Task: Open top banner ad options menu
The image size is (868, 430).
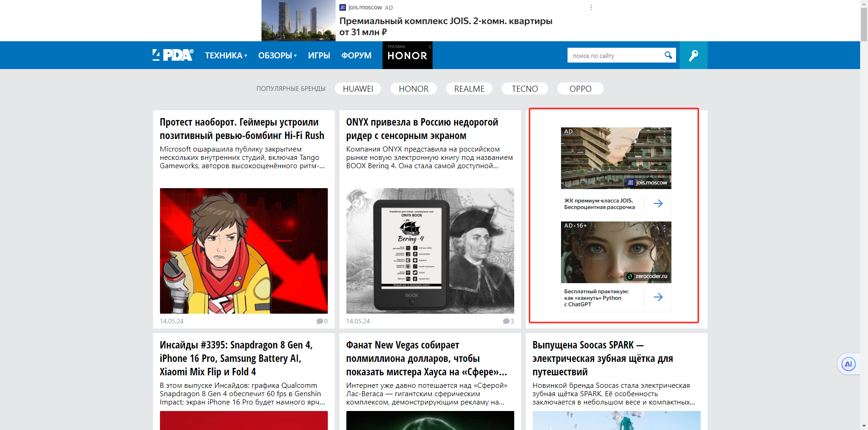Action: 591,7
